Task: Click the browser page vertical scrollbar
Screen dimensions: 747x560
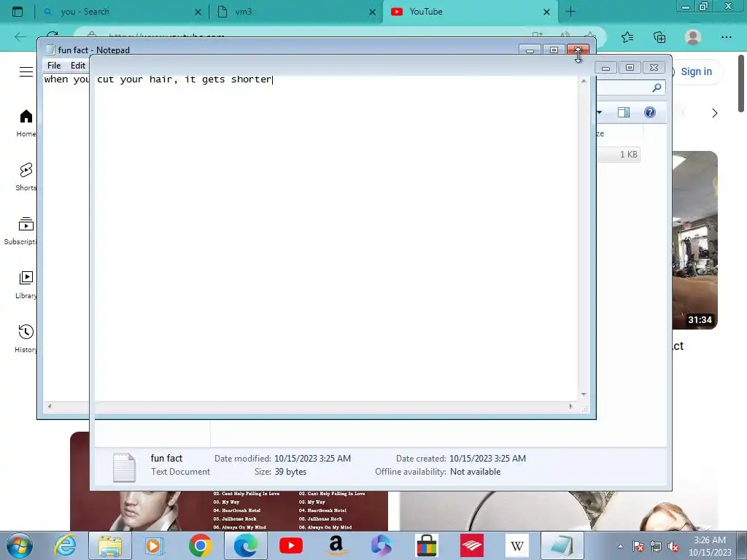Action: coord(742,84)
